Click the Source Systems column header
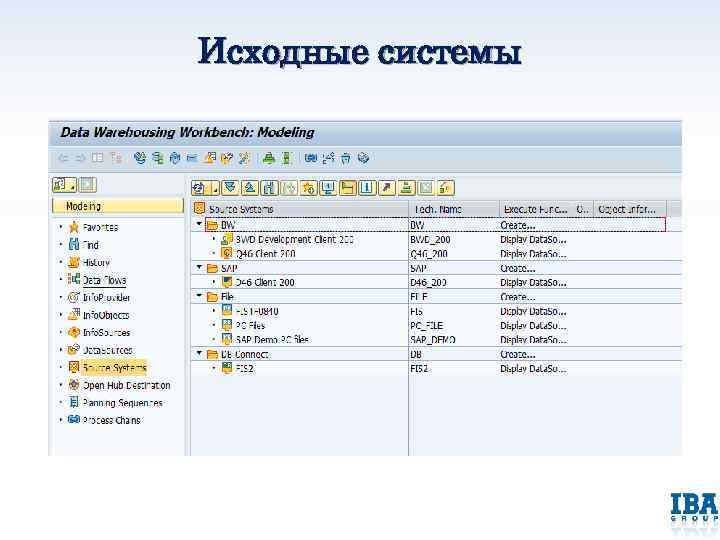The height and width of the screenshot is (540, 720). pos(300,209)
